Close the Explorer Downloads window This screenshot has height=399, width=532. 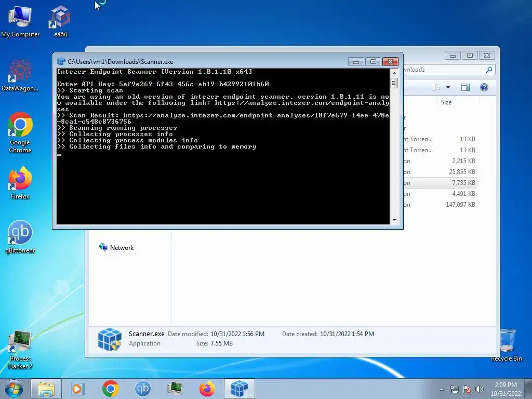(487, 55)
